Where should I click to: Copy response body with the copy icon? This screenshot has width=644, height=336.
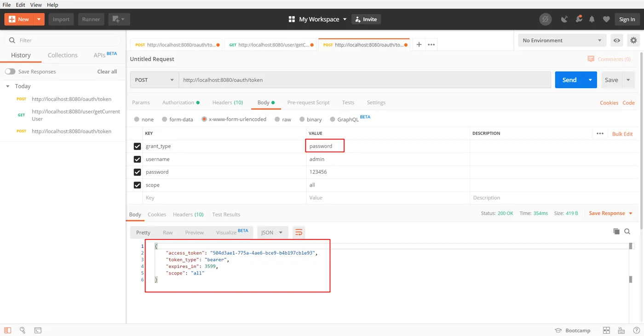[616, 231]
